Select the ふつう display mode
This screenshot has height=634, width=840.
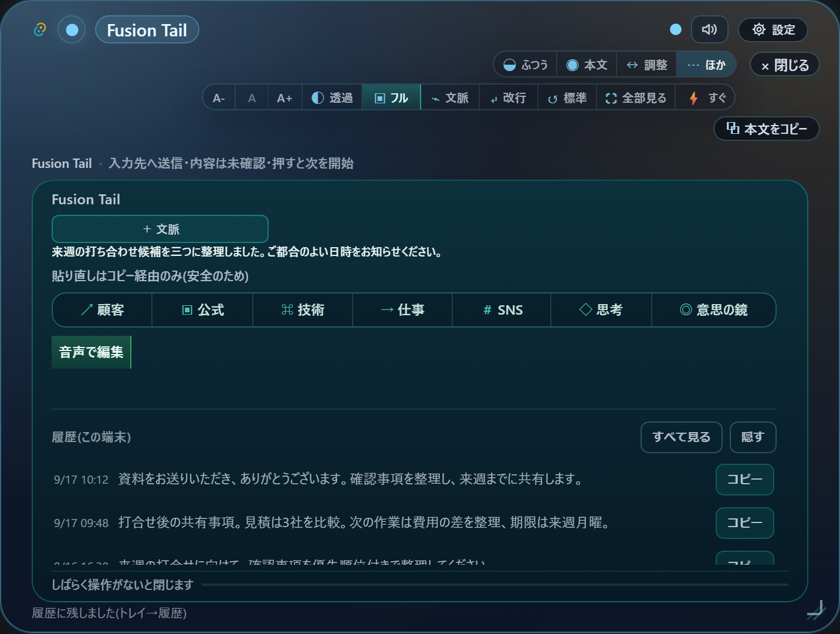tap(526, 65)
